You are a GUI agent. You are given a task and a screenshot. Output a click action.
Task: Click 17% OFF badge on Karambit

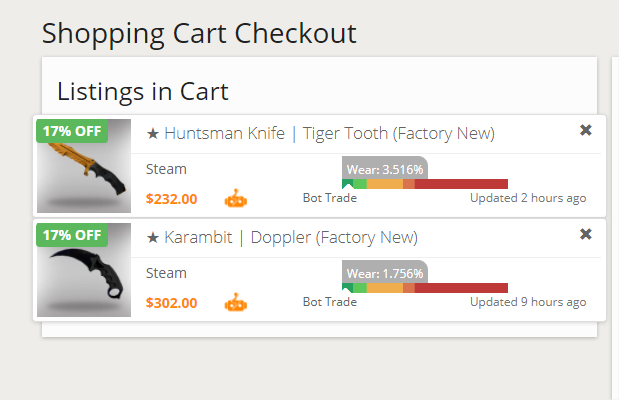coord(72,235)
